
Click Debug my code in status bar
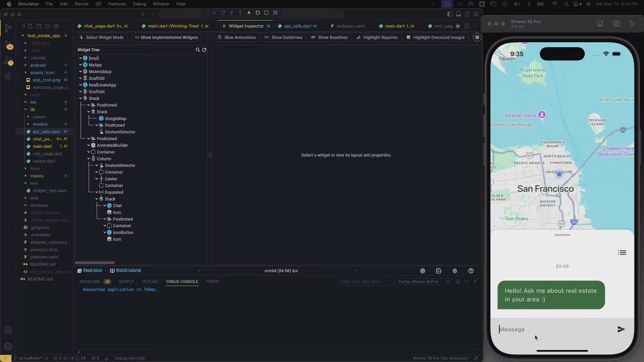tap(129, 358)
